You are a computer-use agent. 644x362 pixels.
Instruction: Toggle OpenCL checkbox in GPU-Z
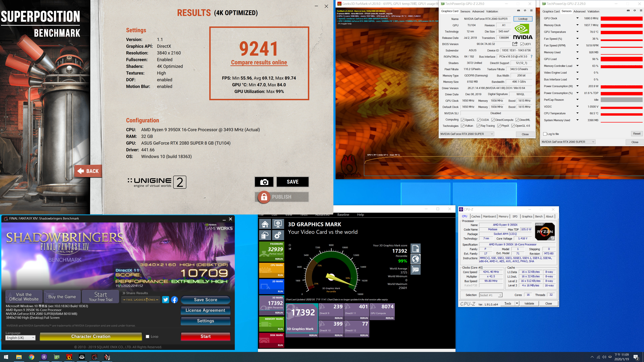(463, 120)
